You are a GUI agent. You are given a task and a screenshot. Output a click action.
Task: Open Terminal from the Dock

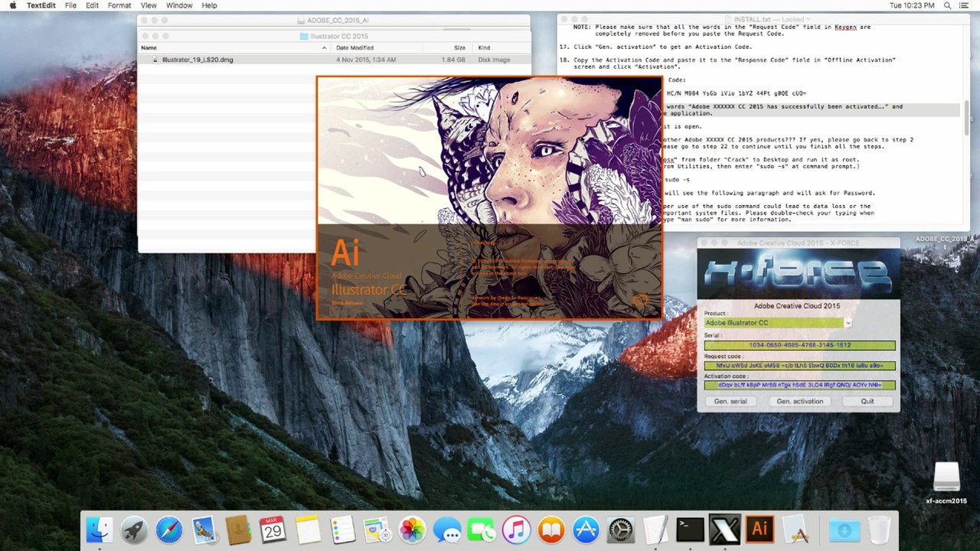pyautogui.click(x=690, y=530)
